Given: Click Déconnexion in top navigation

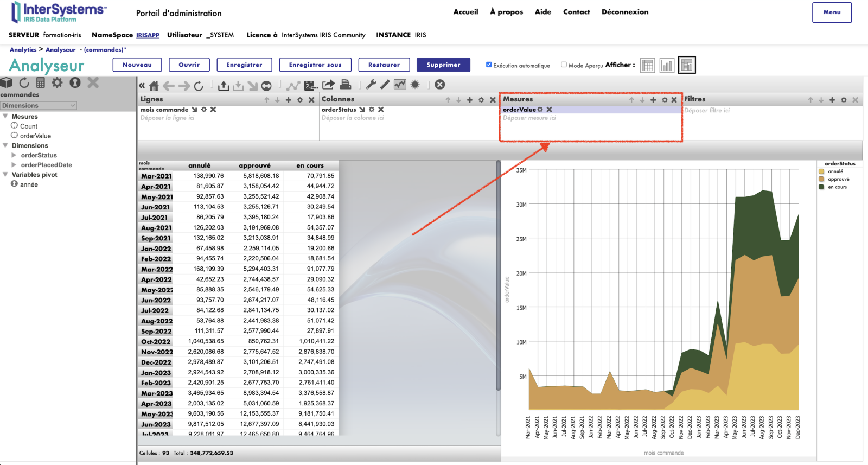Looking at the screenshot, I should [x=624, y=12].
